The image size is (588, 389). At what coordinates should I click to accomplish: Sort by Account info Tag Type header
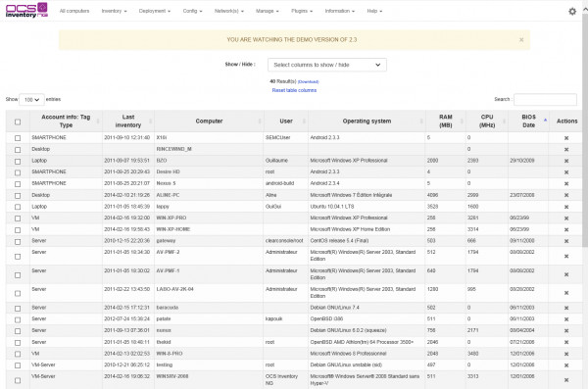point(66,121)
